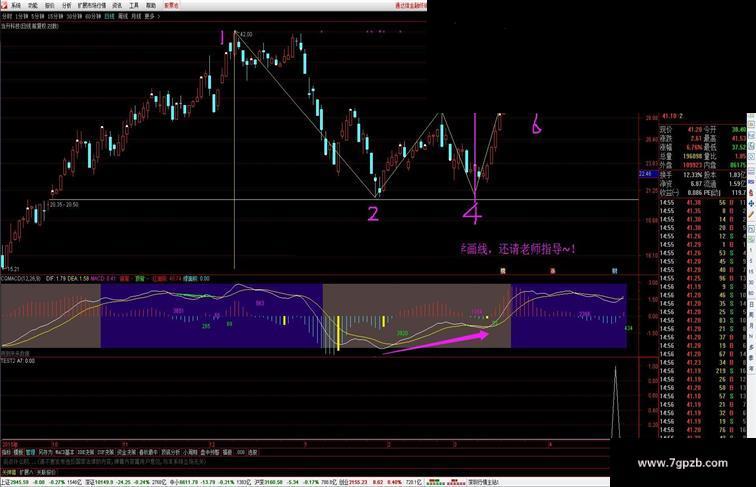The width and height of the screenshot is (756, 487).
Task: Select the 周线 weekly chart period
Action: (x=123, y=16)
